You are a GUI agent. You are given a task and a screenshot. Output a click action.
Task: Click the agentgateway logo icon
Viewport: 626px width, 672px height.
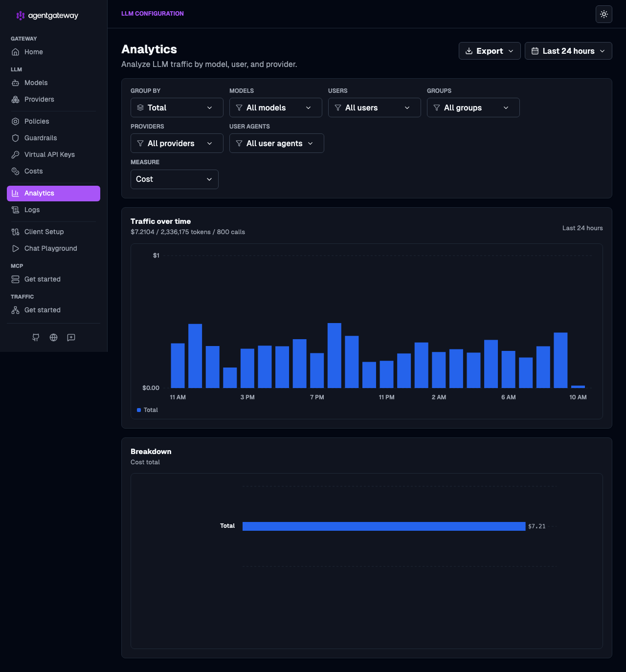point(21,16)
